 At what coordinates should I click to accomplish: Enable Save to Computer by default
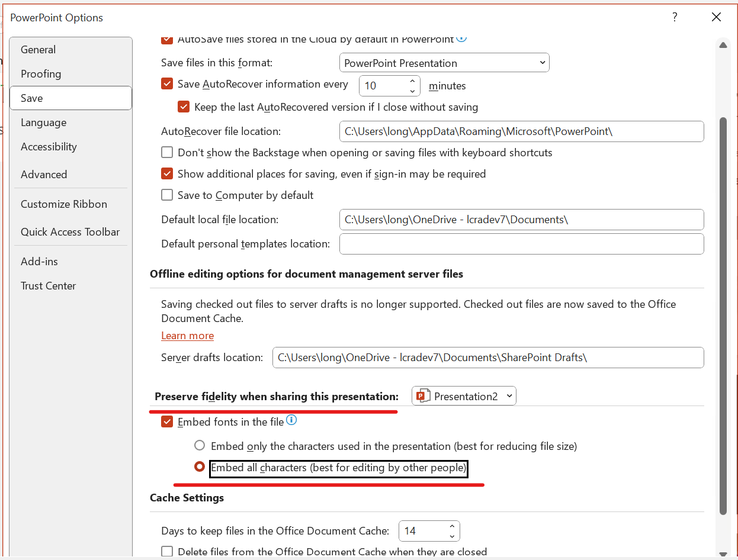(x=167, y=195)
